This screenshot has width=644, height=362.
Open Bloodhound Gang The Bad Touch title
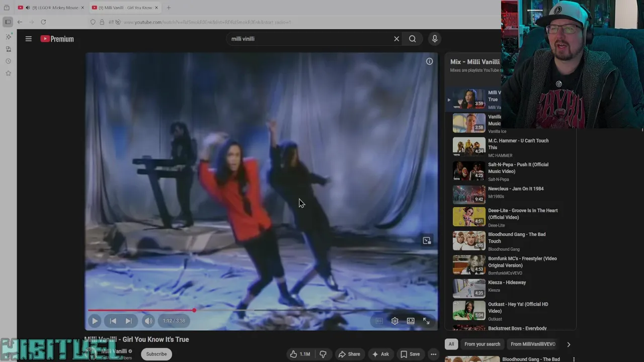517,238
